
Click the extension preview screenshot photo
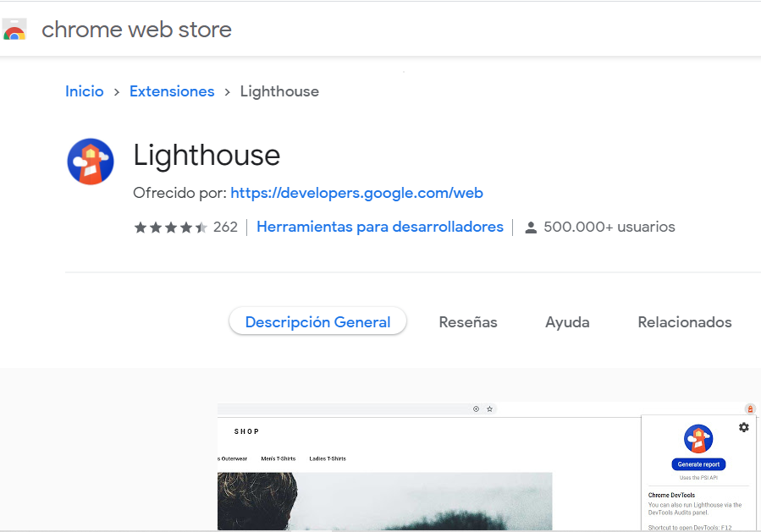coord(385,502)
